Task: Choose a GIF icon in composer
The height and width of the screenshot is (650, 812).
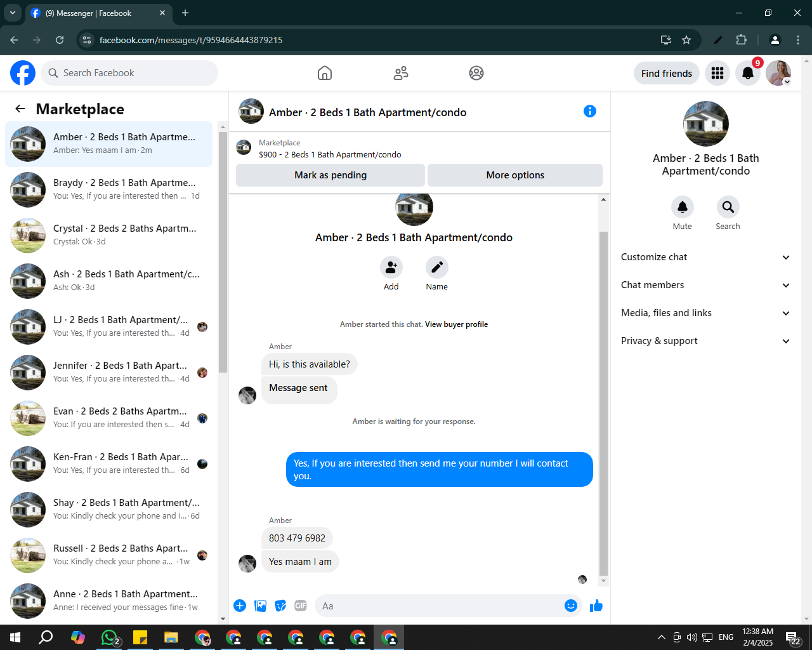Action: click(x=301, y=606)
